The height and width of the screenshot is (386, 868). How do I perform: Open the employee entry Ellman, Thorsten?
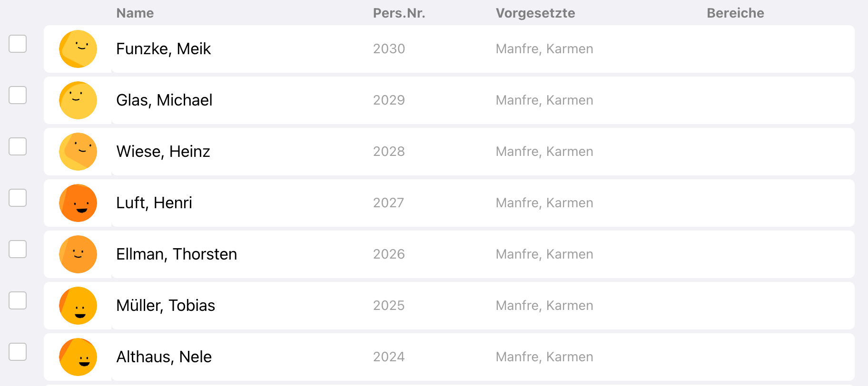point(177,254)
